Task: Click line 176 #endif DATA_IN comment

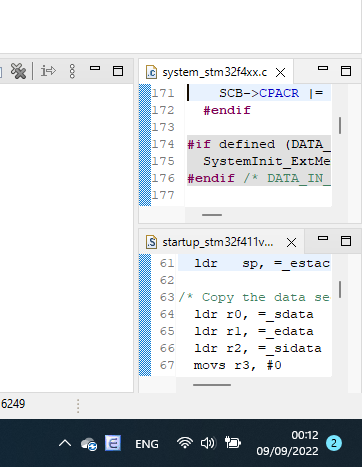Action: pos(259,178)
